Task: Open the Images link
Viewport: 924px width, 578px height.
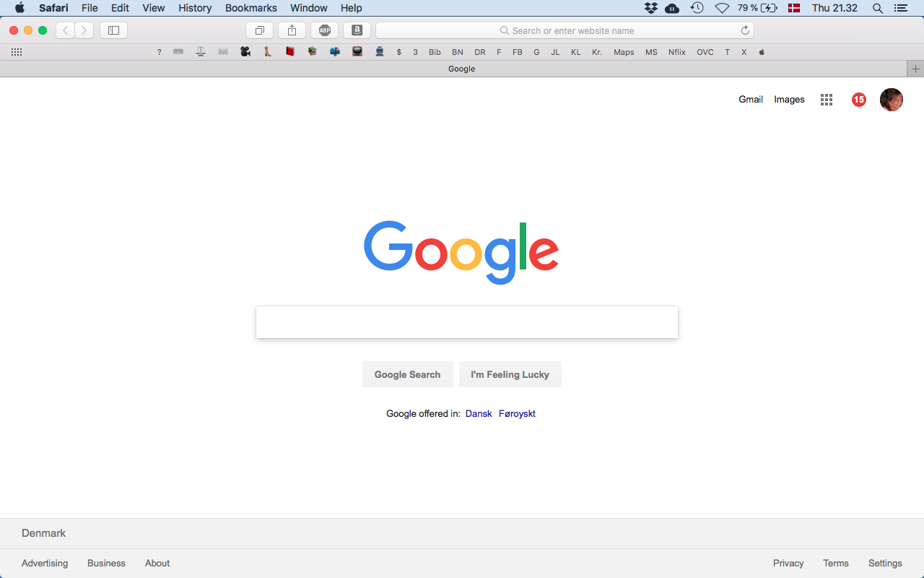Action: pyautogui.click(x=789, y=100)
